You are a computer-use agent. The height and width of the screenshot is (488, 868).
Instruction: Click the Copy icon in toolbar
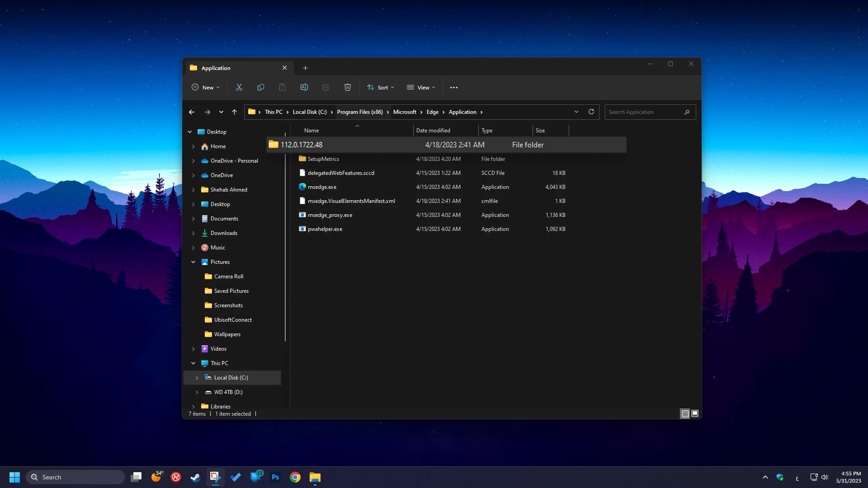261,87
